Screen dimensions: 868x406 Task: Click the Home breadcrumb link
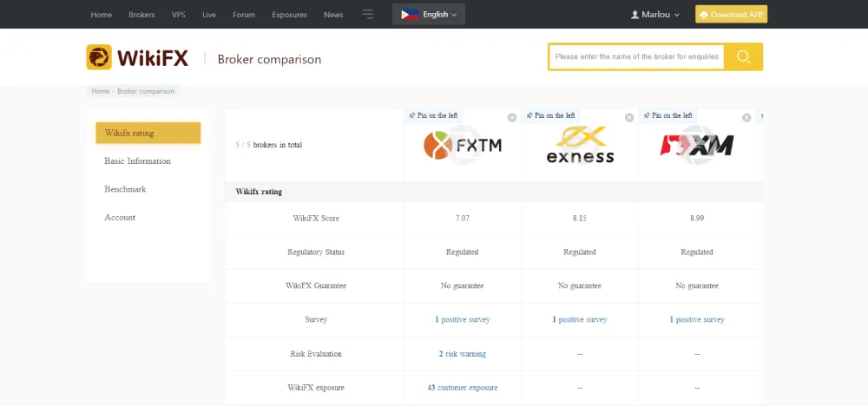(x=101, y=91)
